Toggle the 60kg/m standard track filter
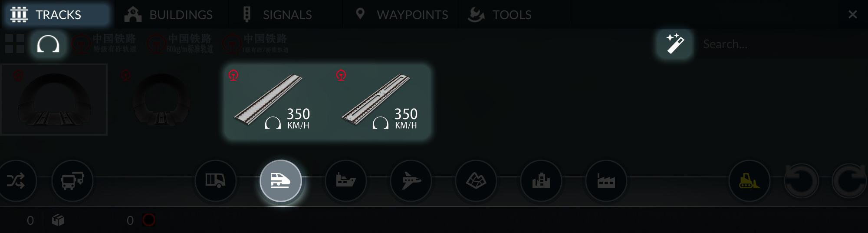868x233 pixels. (x=180, y=44)
